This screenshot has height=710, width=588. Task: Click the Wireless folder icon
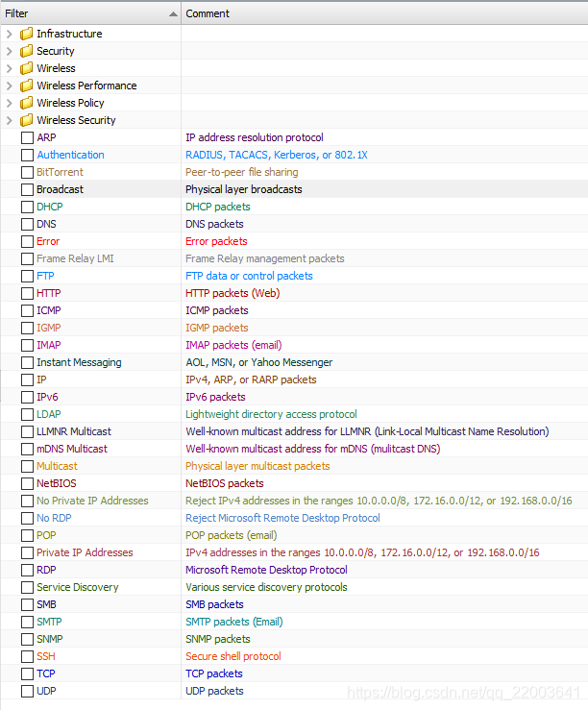coord(27,68)
